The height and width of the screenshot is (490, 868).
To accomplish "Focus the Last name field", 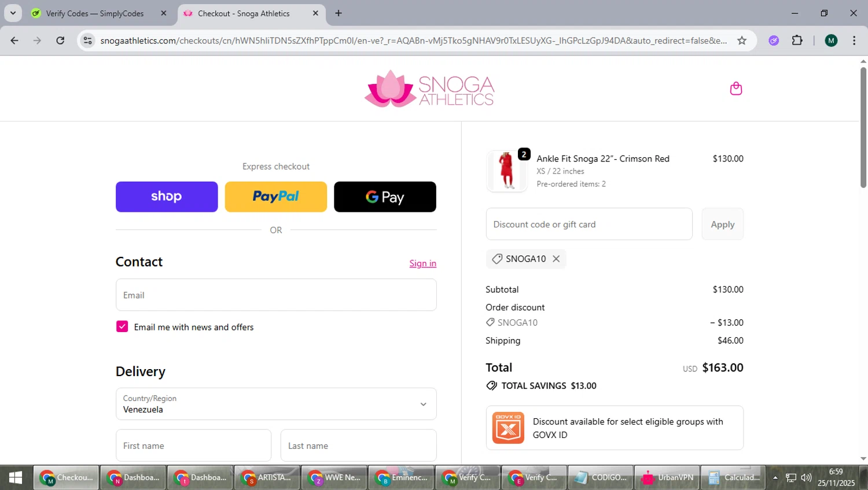I will 359,445.
